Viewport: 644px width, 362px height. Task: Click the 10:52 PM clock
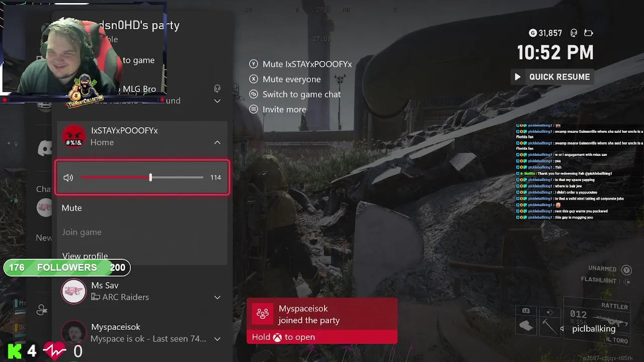pyautogui.click(x=555, y=53)
